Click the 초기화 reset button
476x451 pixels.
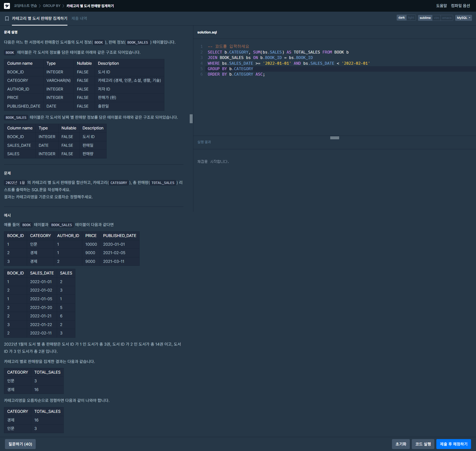401,444
